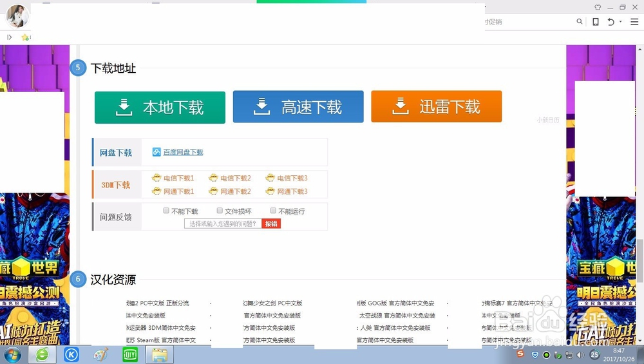Click the skin (shirt) icon in title bar

coord(598,7)
